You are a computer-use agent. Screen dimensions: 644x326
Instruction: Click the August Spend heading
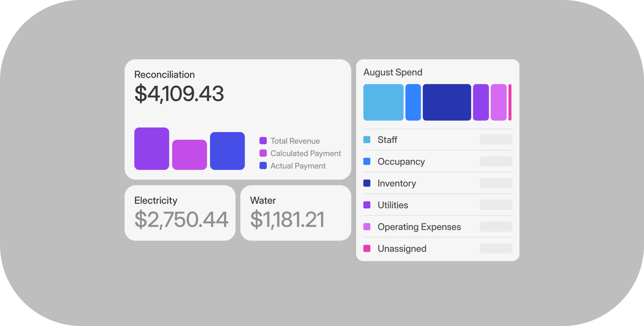(x=393, y=72)
